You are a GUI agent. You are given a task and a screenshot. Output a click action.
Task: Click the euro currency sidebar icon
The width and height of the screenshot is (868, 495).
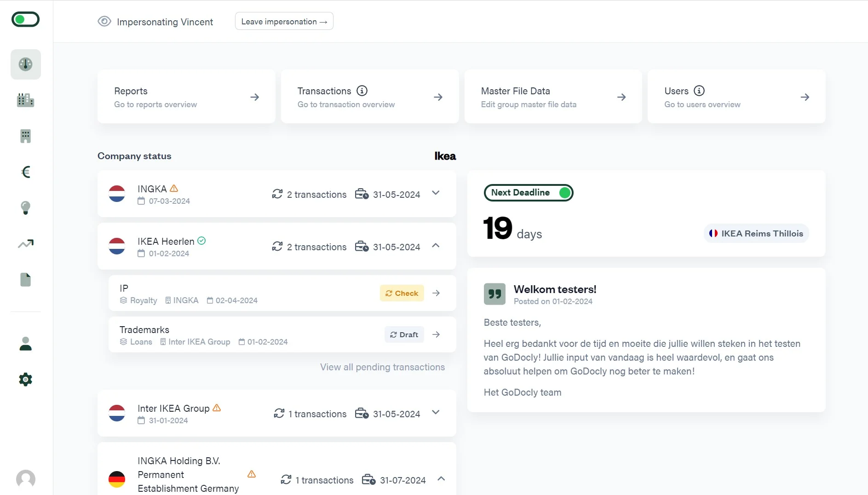point(26,172)
